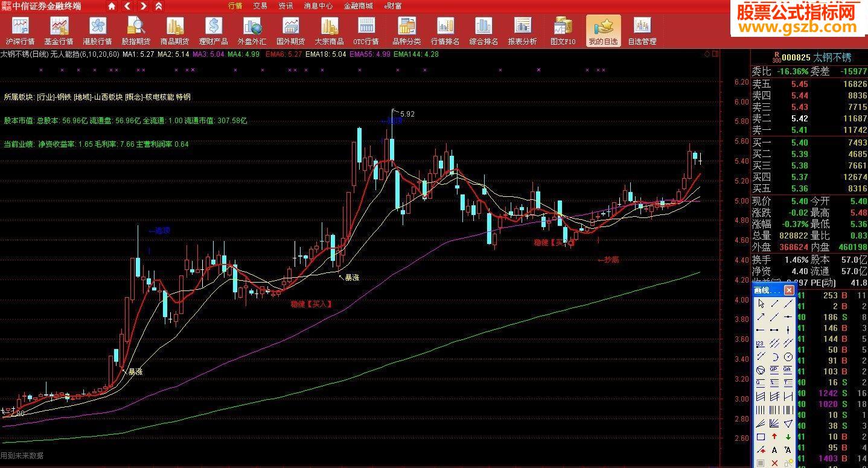
Task: Select the pointer tool in 画线 palette
Action: click(x=761, y=304)
